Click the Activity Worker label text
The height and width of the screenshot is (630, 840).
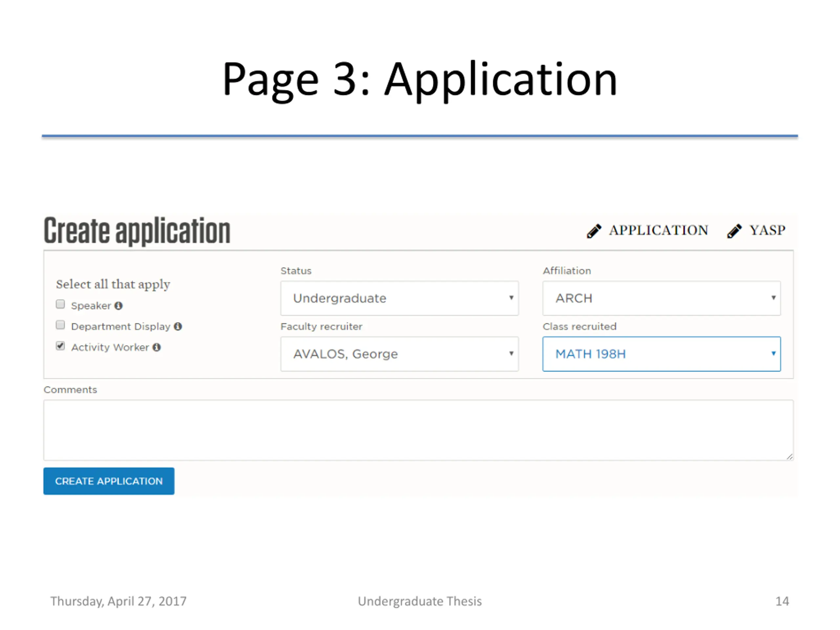click(110, 347)
